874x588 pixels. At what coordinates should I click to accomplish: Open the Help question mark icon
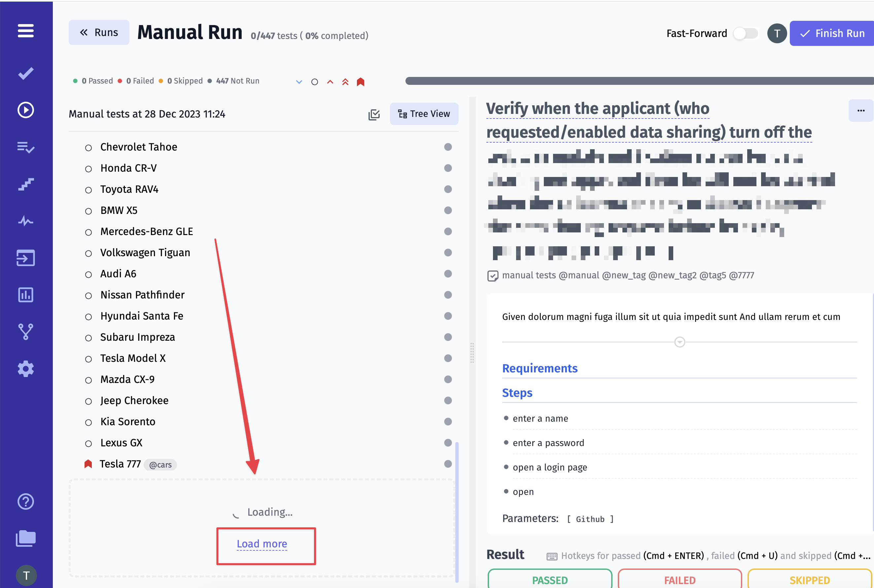(25, 502)
